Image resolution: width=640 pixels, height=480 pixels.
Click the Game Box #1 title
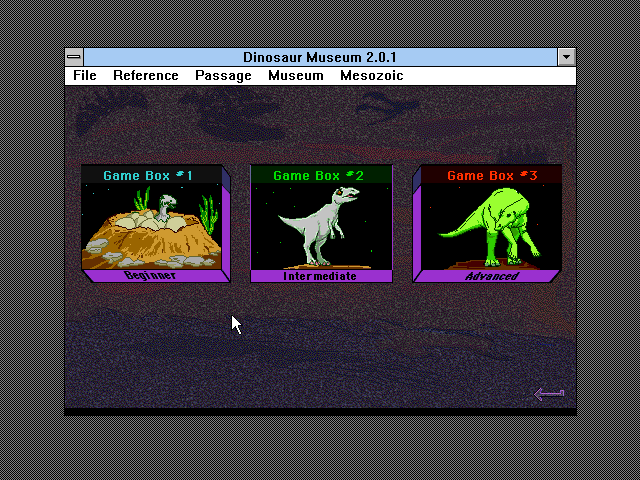coord(148,176)
